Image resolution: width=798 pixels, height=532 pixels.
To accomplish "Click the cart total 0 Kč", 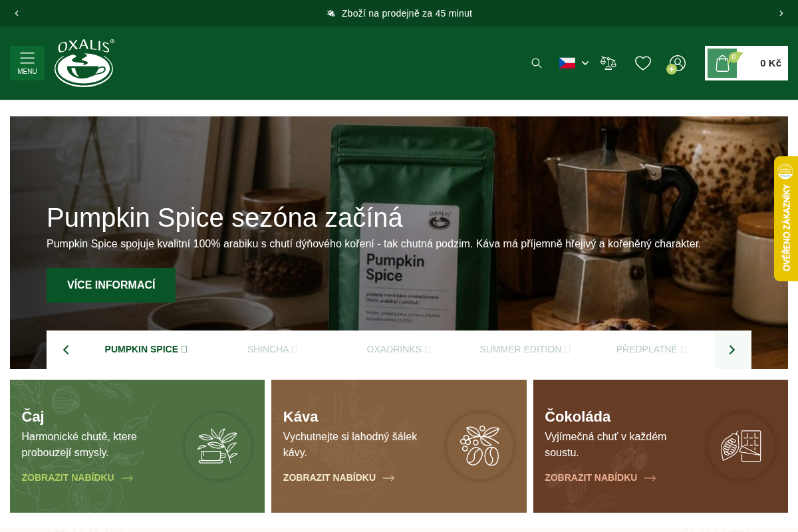I will (x=771, y=63).
